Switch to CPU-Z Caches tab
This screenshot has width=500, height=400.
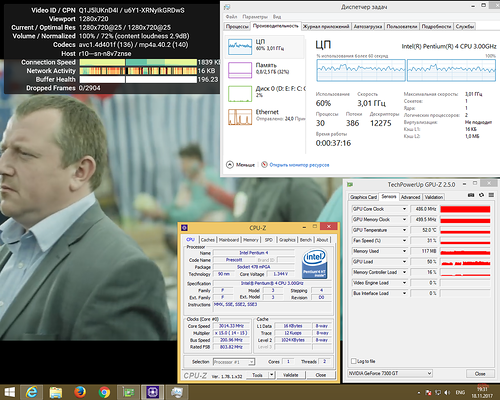pos(208,240)
